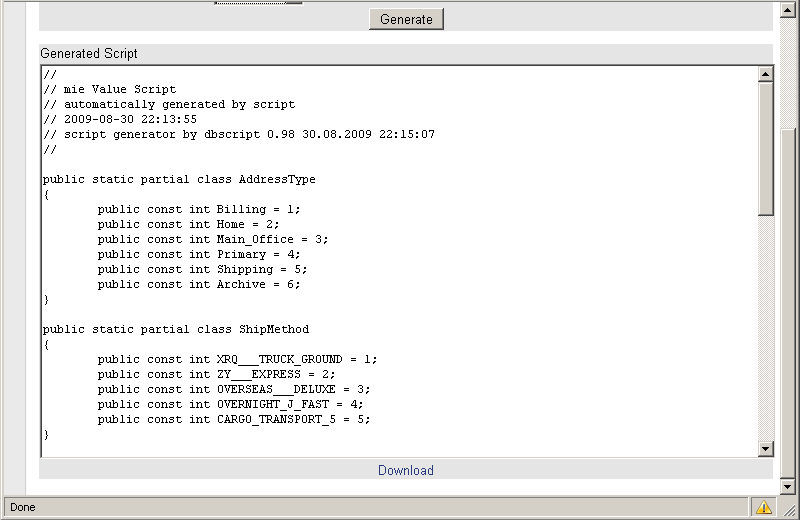Click the OVERNIGHT_J_FAST constant line
Image resolution: width=800 pixels, height=520 pixels.
pos(231,405)
